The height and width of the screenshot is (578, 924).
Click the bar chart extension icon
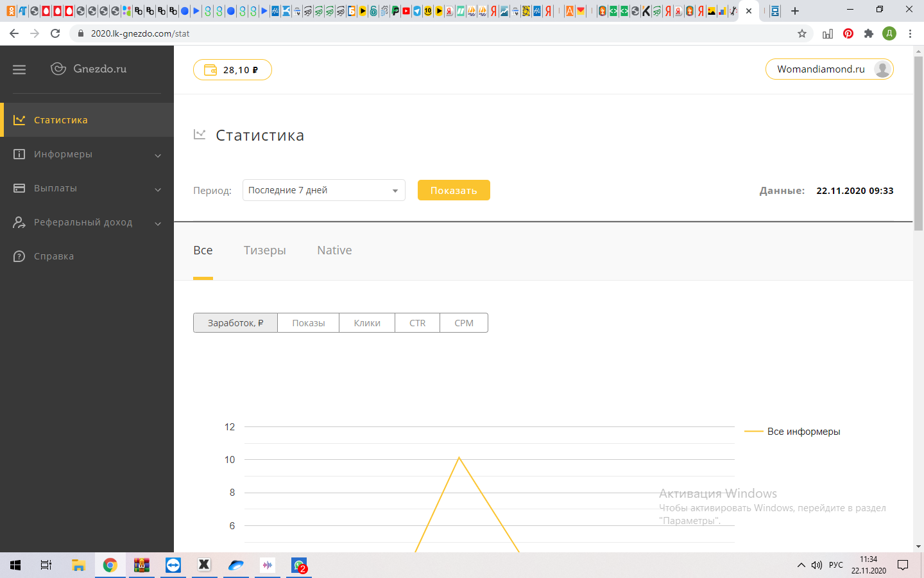coord(828,33)
